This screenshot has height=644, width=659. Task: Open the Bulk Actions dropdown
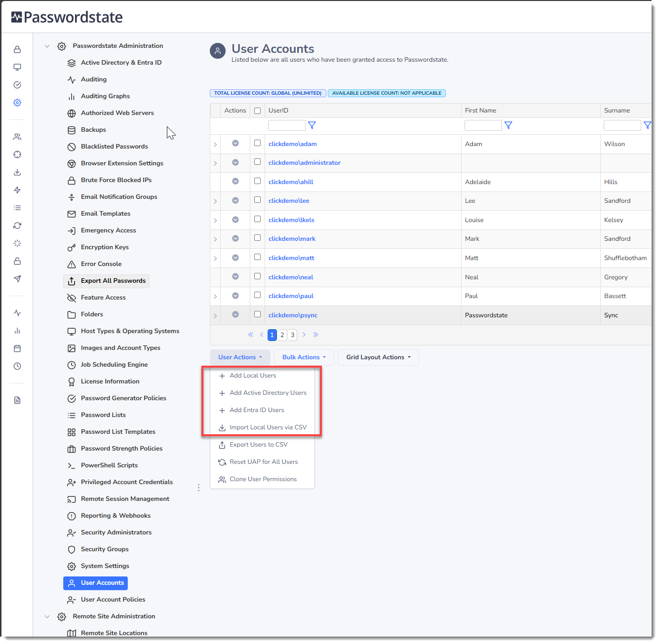point(304,357)
